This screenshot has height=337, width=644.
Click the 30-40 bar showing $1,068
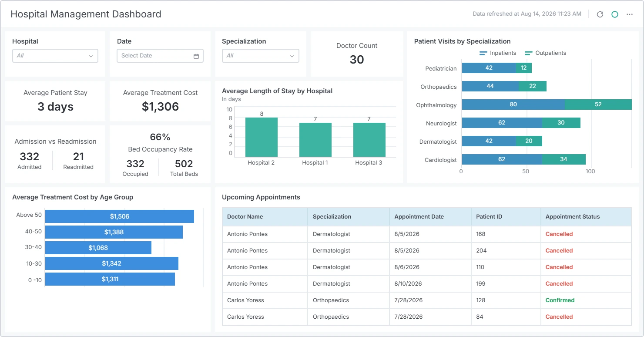click(98, 248)
